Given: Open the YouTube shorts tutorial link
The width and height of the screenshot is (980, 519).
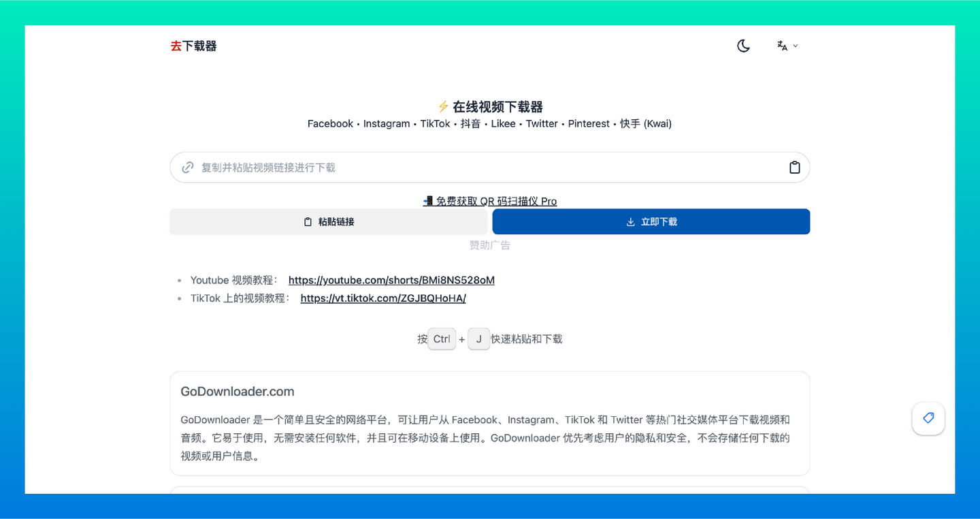Looking at the screenshot, I should pos(391,280).
